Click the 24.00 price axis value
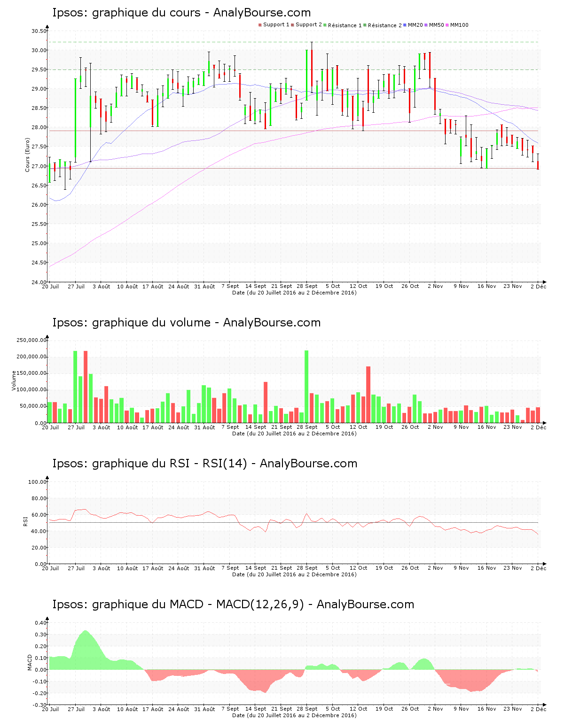564x728 pixels. coord(39,282)
